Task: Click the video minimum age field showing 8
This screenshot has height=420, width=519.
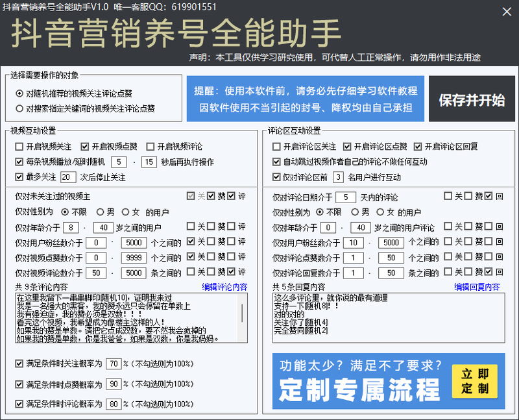Action: (71, 228)
